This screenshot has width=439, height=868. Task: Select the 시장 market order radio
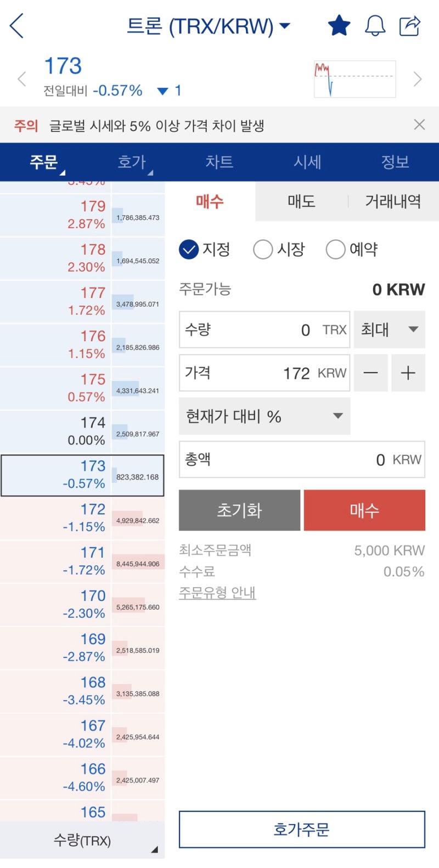263,250
